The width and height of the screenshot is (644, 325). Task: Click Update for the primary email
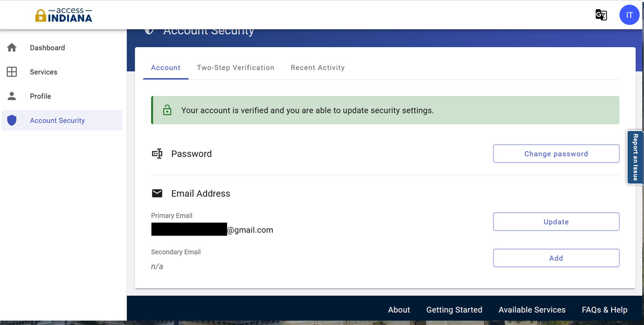(x=556, y=222)
